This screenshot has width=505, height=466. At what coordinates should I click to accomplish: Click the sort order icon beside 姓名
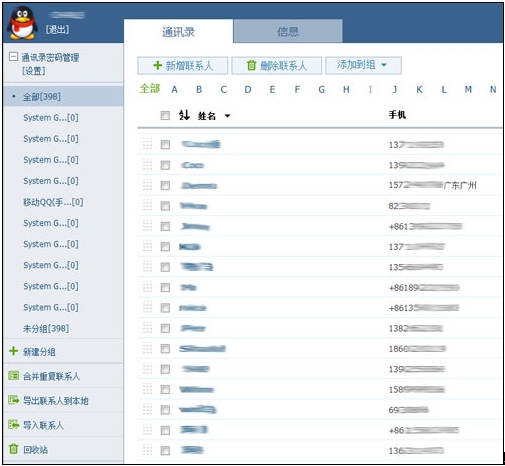tap(184, 115)
